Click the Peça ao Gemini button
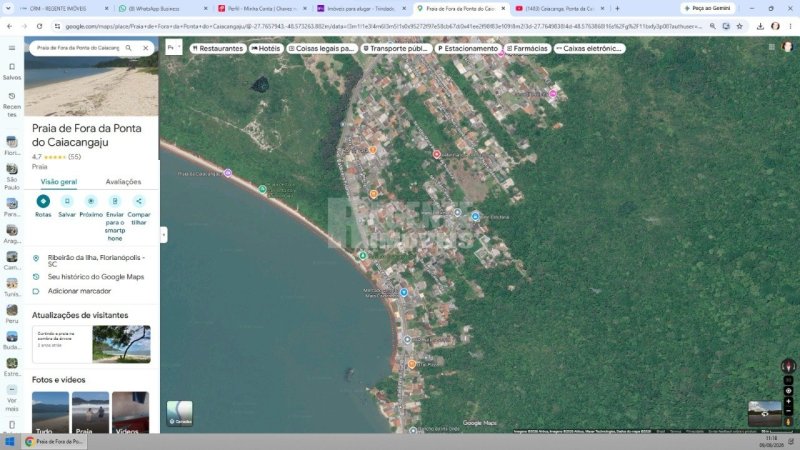This screenshot has width=800, height=450. click(708, 9)
